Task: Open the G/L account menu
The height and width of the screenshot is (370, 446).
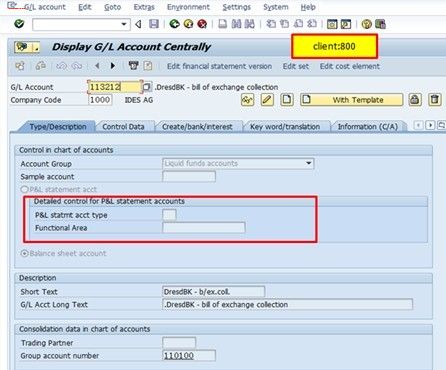Action: [x=45, y=7]
